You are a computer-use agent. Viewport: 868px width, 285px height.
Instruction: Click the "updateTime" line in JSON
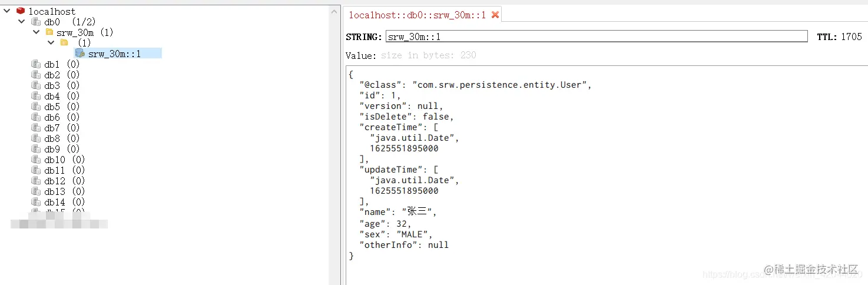pos(399,170)
